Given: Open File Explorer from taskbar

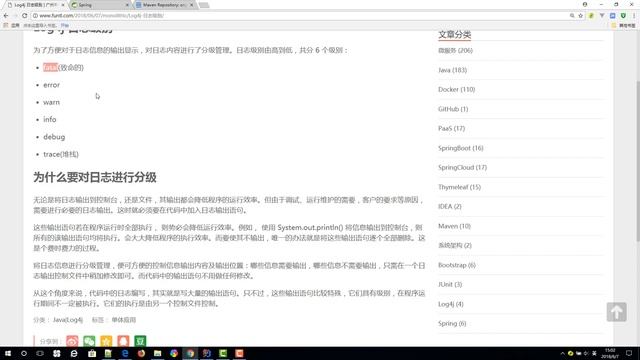Looking at the screenshot, I should (x=158, y=353).
